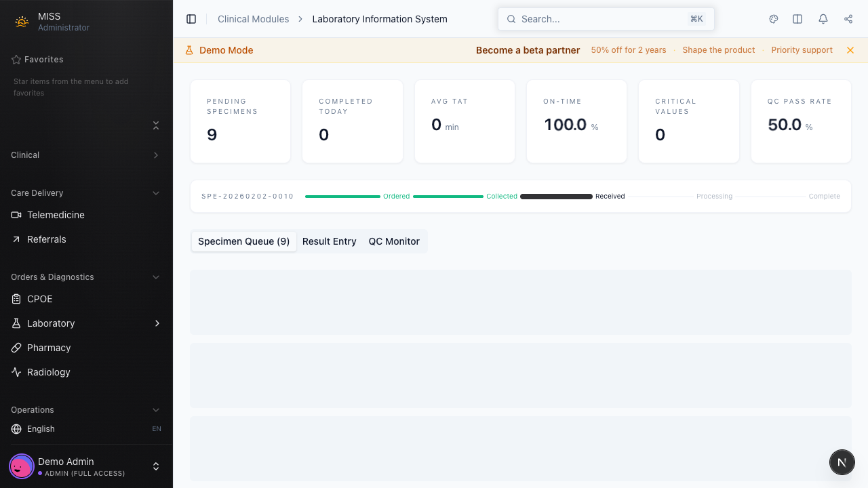Go to Referrals in the sidebar
The image size is (868, 488).
pyautogui.click(x=46, y=239)
